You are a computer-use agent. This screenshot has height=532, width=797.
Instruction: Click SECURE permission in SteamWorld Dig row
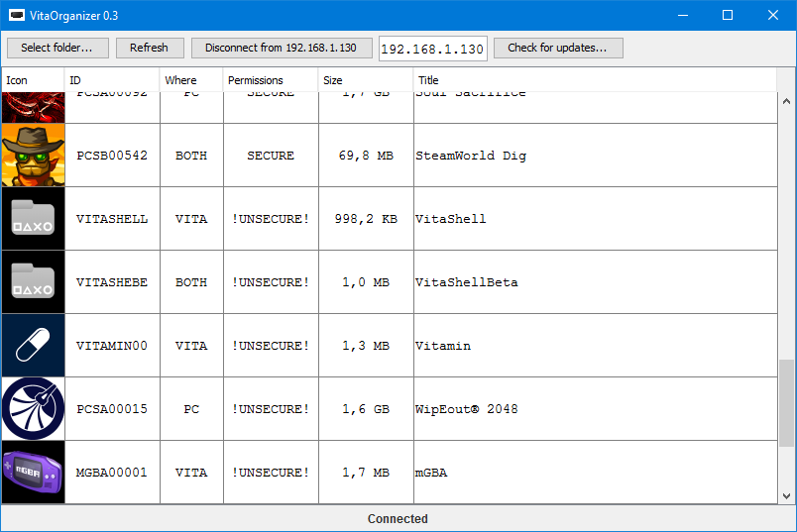pos(271,156)
